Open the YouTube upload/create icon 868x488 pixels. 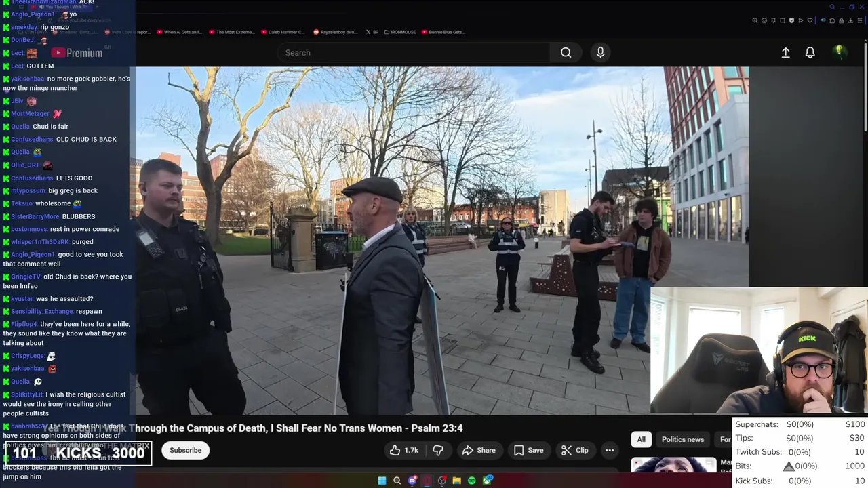(x=785, y=53)
